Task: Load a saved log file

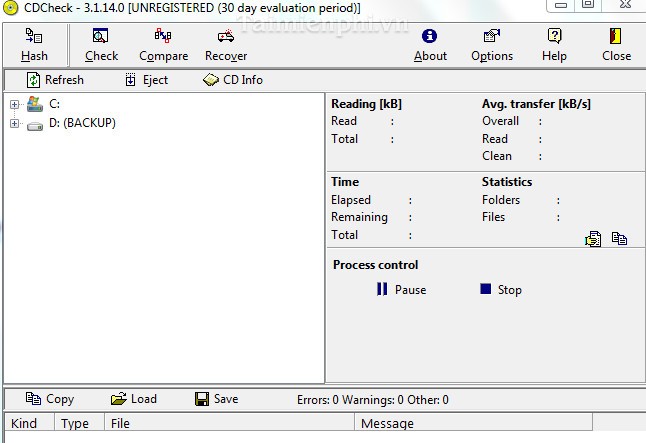Action: pyautogui.click(x=134, y=399)
